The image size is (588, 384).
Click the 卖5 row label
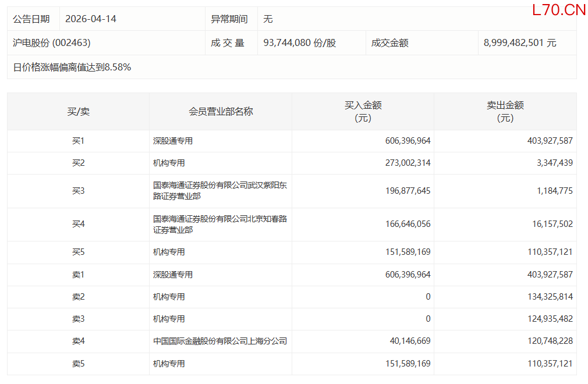pos(78,364)
